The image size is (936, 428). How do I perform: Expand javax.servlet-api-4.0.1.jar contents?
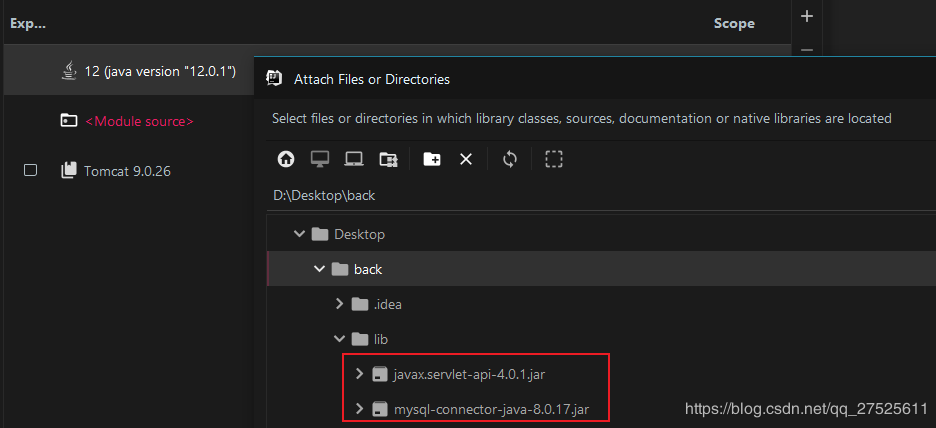point(360,374)
